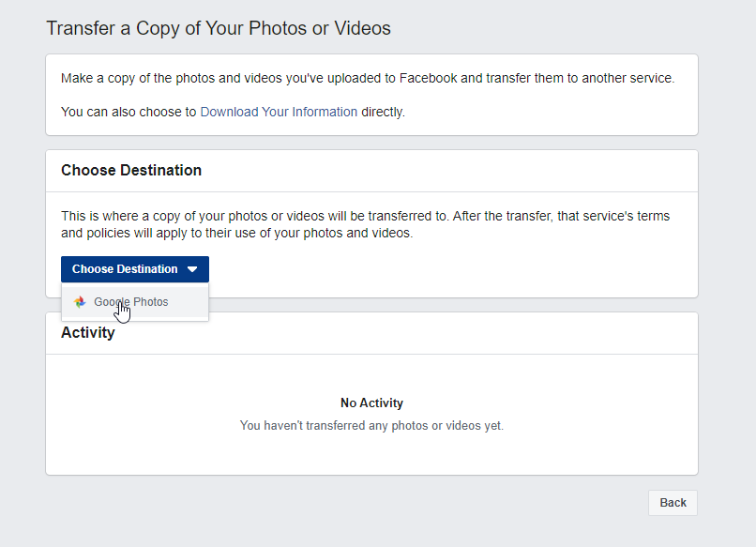
Task: Open the Download Your Information link
Action: click(279, 112)
